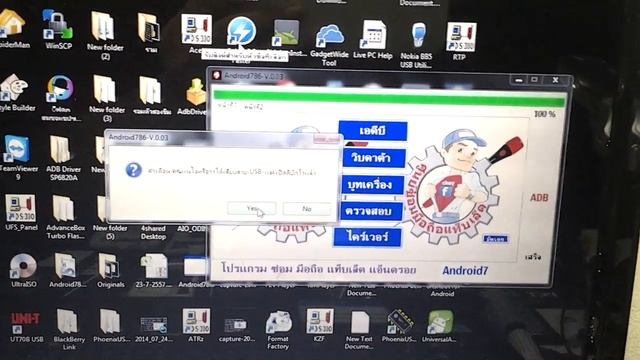This screenshot has height=360, width=640.
Task: Click the first blue Thai button above วิบดาต้า
Action: 373,131
